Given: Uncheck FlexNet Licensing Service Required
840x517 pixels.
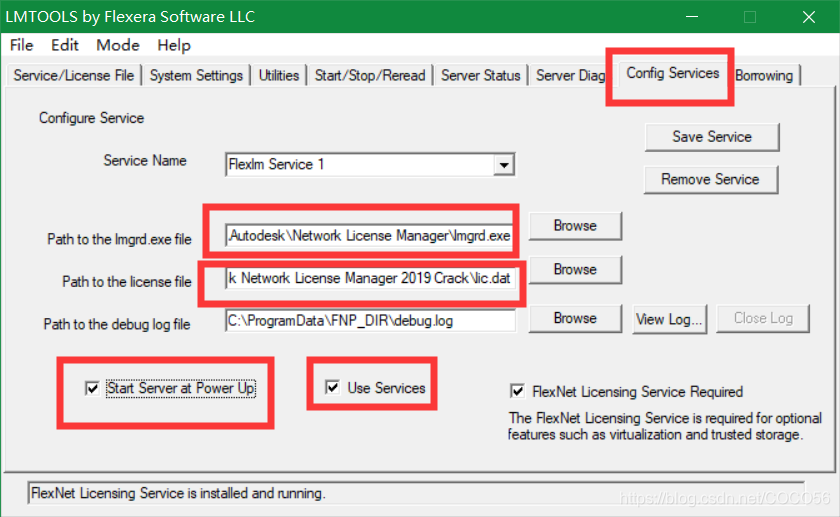Looking at the screenshot, I should coord(517,391).
